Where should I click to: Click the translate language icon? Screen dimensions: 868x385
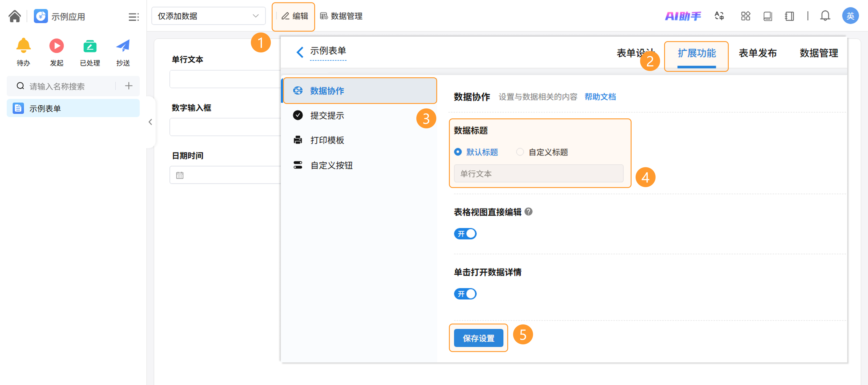click(x=719, y=16)
